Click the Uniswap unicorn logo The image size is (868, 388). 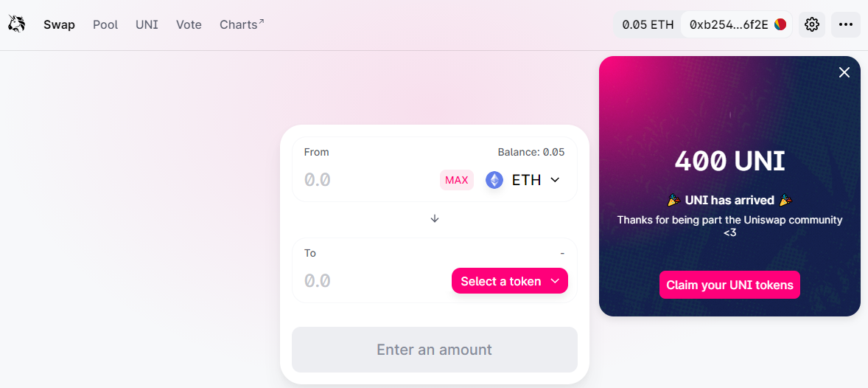click(x=17, y=24)
